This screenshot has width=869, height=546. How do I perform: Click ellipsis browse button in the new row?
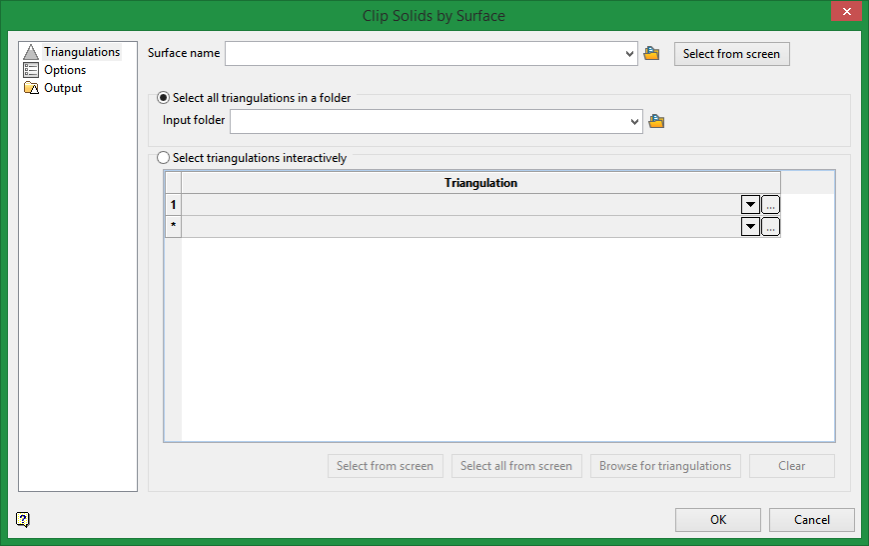point(770,226)
